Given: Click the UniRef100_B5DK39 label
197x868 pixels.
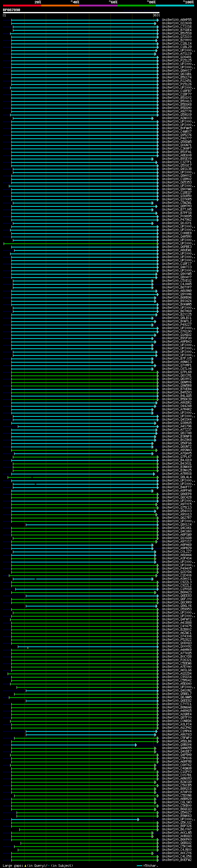Looking at the screenshot, I should tap(177, 399).
